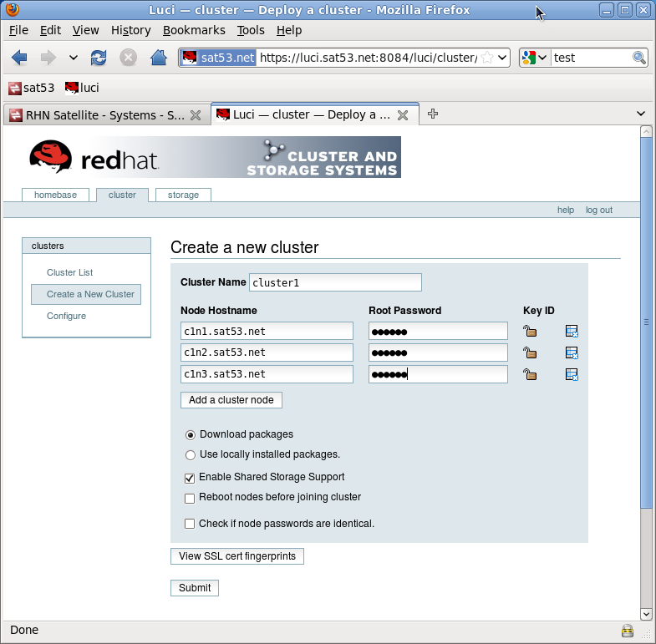This screenshot has height=644, width=656.
Task: Bookmark this page with the star icon
Action: coord(486,58)
